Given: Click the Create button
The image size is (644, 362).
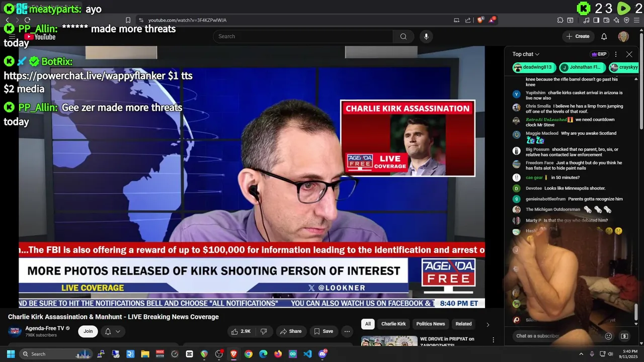Looking at the screenshot, I should pos(578,36).
